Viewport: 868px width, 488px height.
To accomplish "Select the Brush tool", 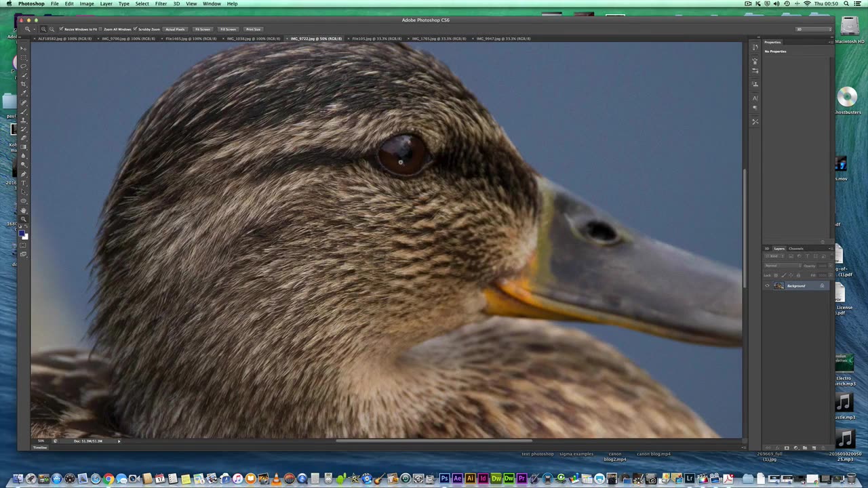I will (23, 111).
